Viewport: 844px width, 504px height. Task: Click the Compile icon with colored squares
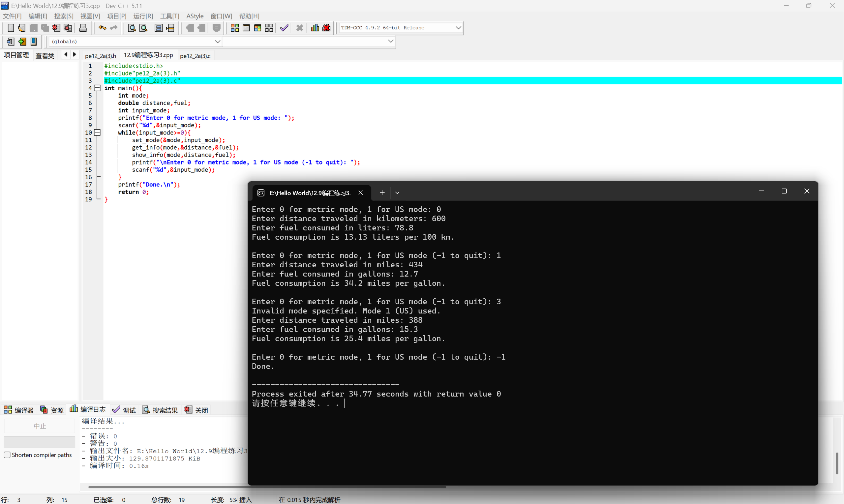pyautogui.click(x=235, y=28)
